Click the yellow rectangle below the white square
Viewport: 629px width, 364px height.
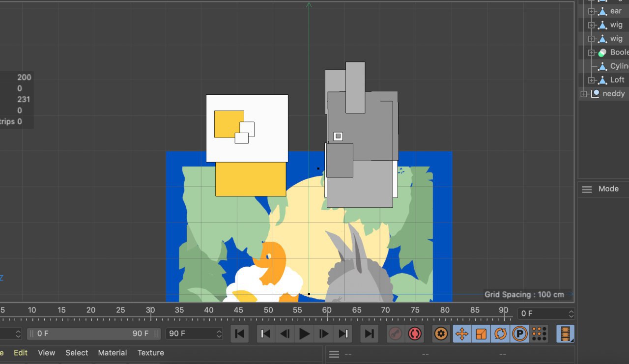[x=251, y=179]
